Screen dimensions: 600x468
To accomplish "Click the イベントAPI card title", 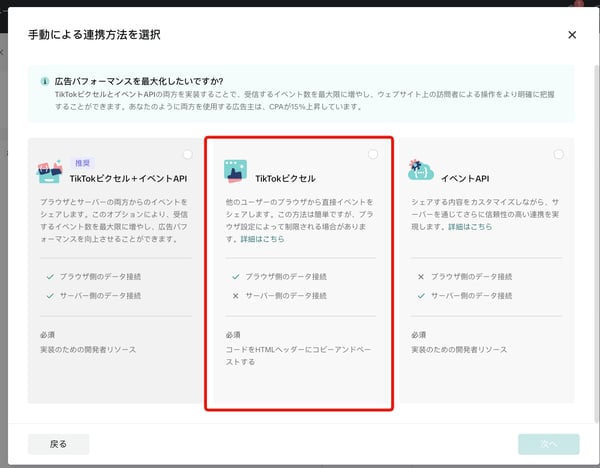I will tap(465, 179).
